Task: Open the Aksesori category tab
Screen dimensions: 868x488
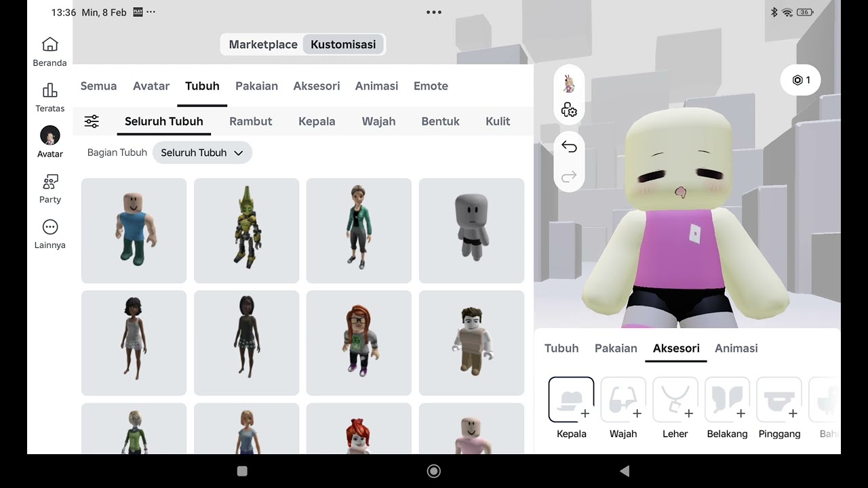Action: pyautogui.click(x=317, y=86)
